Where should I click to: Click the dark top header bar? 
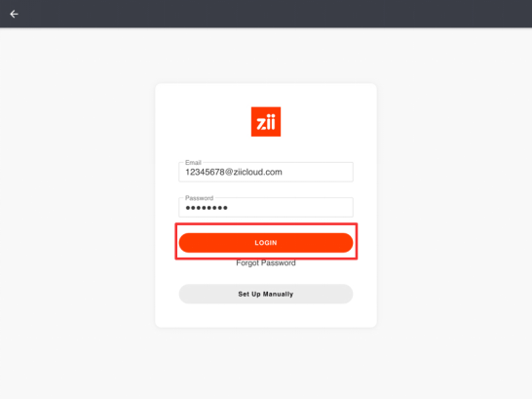pos(266,14)
